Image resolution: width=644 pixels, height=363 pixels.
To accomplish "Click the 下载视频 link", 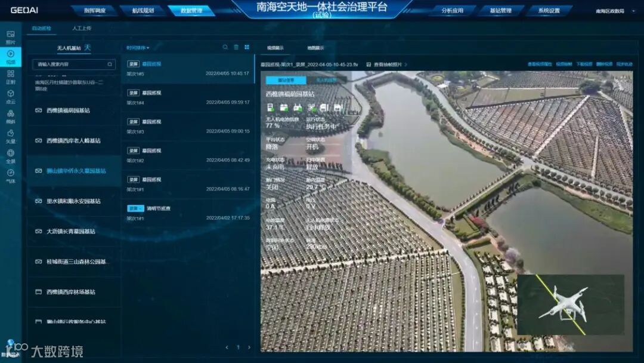I will point(584,64).
